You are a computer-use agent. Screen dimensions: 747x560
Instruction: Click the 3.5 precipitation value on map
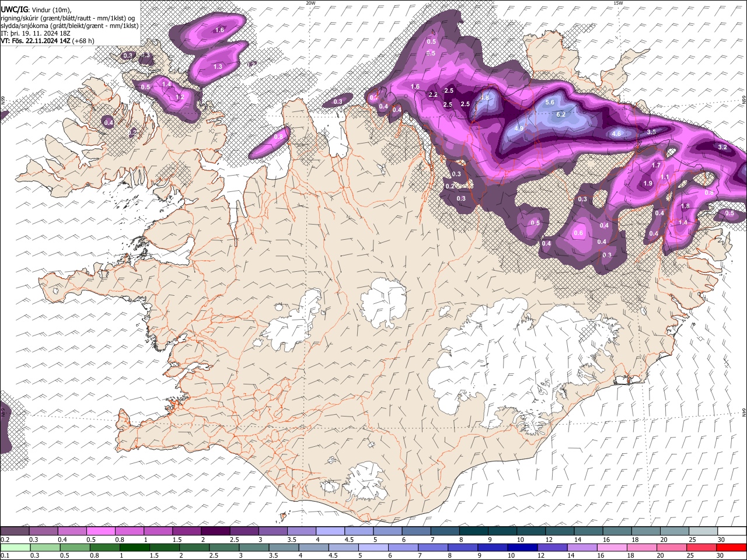(651, 132)
